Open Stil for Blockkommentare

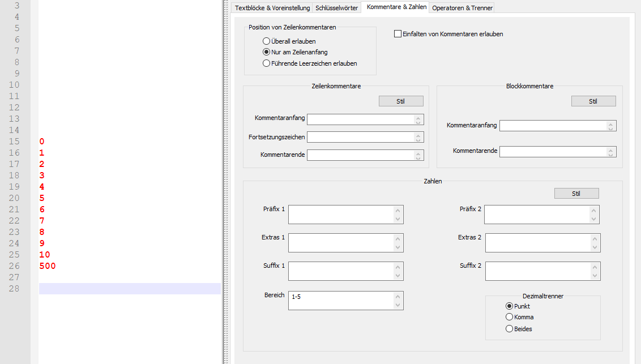pyautogui.click(x=593, y=101)
